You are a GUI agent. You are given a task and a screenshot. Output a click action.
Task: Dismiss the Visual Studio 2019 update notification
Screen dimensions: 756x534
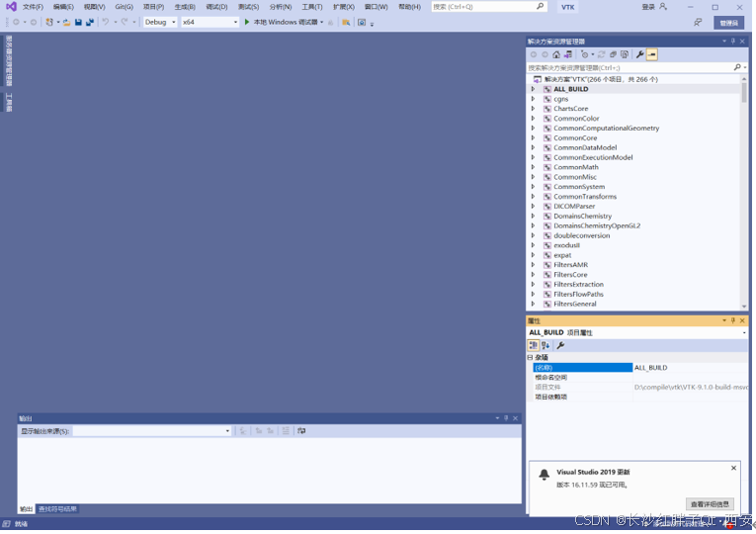[733, 468]
